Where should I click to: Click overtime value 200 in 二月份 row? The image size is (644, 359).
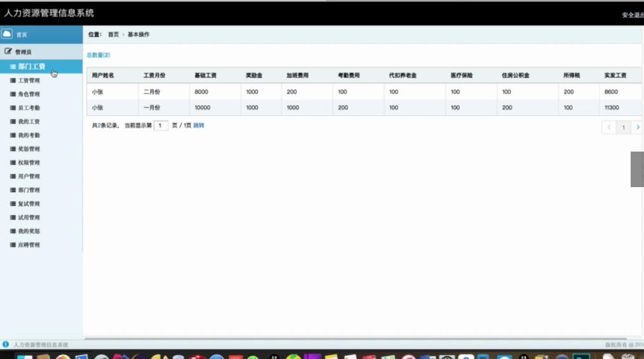point(292,92)
